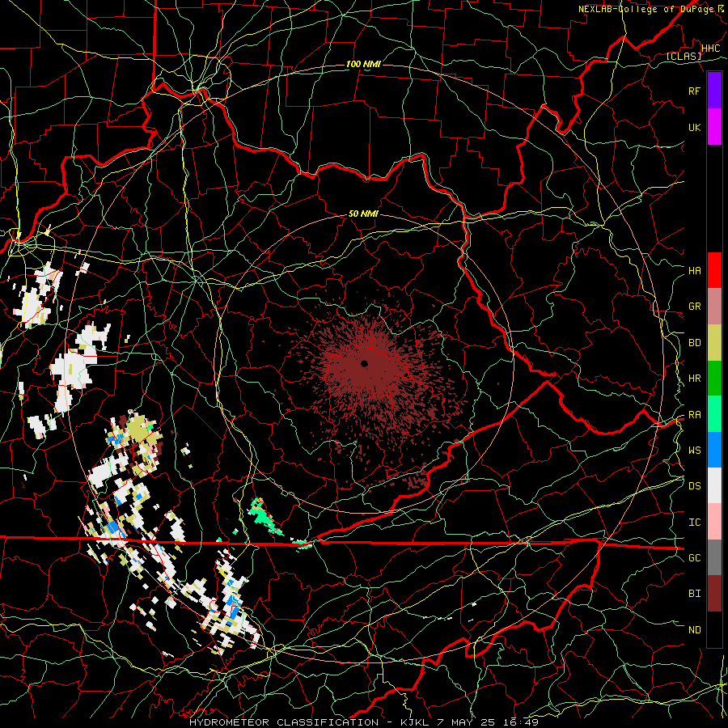Click the HA legend label
This screenshot has width=728, height=728.
[x=694, y=271]
